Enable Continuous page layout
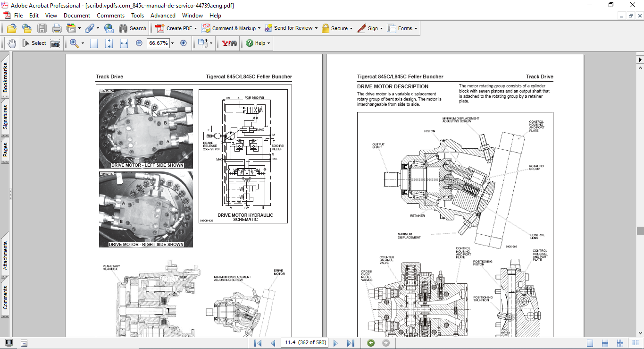 click(x=604, y=343)
